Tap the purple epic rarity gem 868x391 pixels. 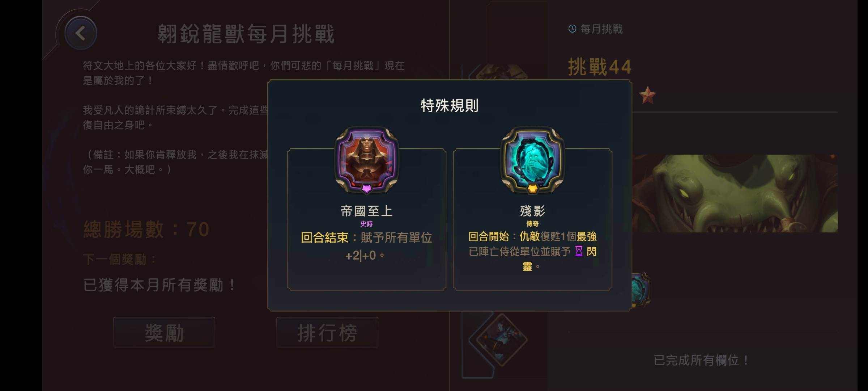coord(366,188)
